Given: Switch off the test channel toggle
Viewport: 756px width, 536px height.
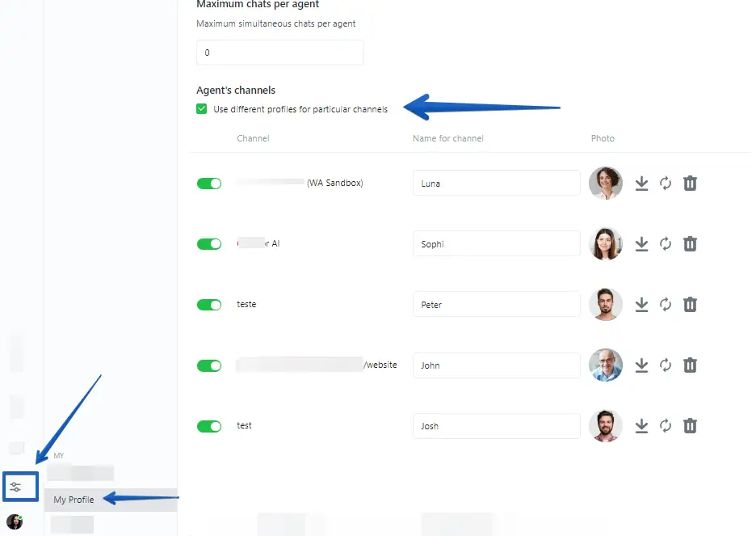Looking at the screenshot, I should [209, 426].
